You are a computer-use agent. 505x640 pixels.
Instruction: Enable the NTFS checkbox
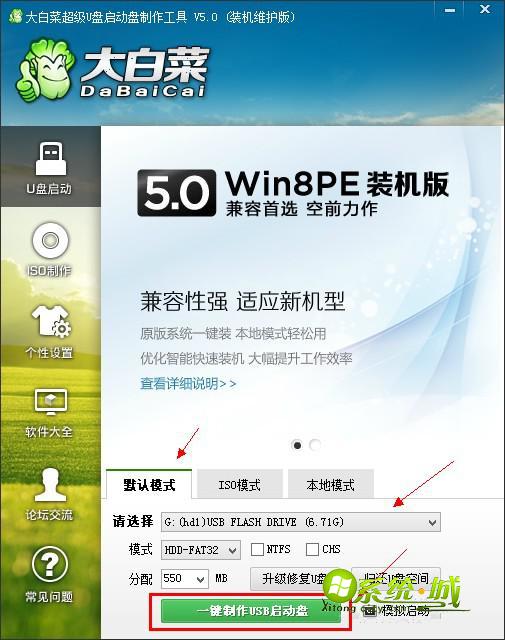[x=257, y=549]
